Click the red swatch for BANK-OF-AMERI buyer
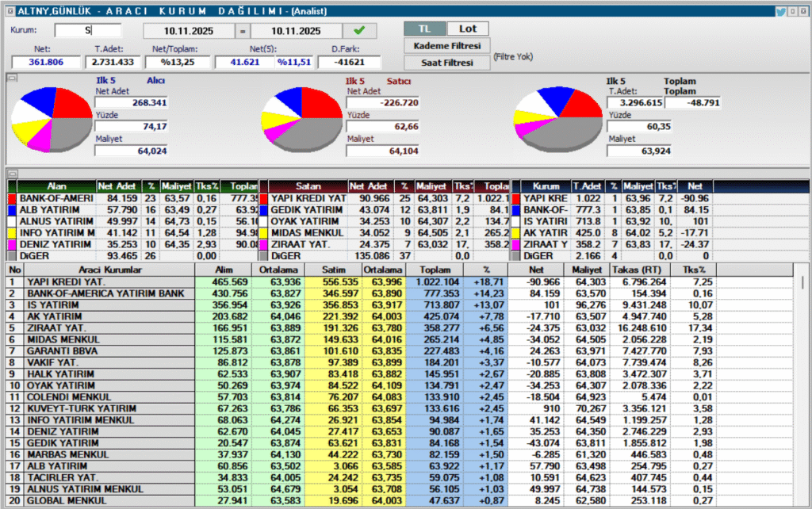 (12, 199)
